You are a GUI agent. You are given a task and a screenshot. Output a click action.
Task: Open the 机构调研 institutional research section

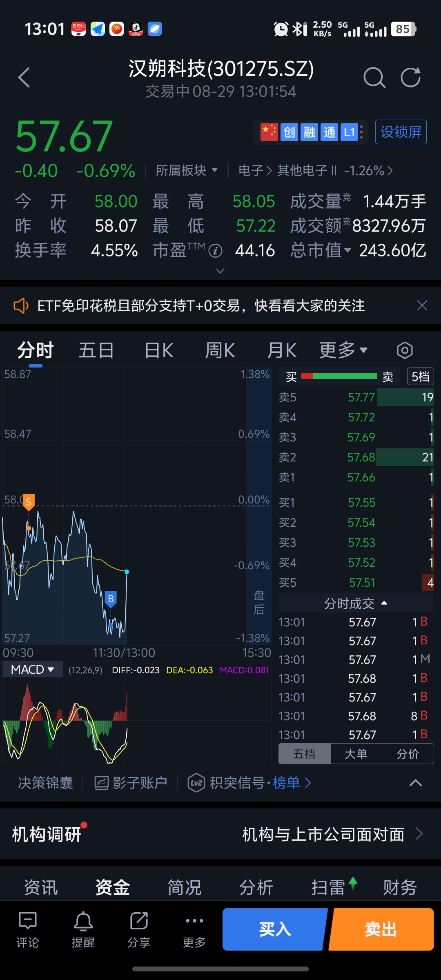point(46,834)
